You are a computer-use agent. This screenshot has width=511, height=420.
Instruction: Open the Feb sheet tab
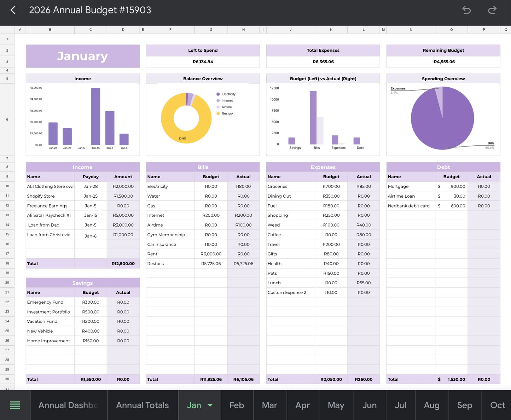[x=237, y=405]
